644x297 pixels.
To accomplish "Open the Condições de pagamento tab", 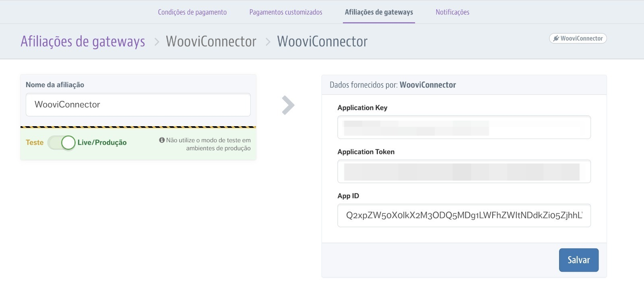I will [192, 12].
